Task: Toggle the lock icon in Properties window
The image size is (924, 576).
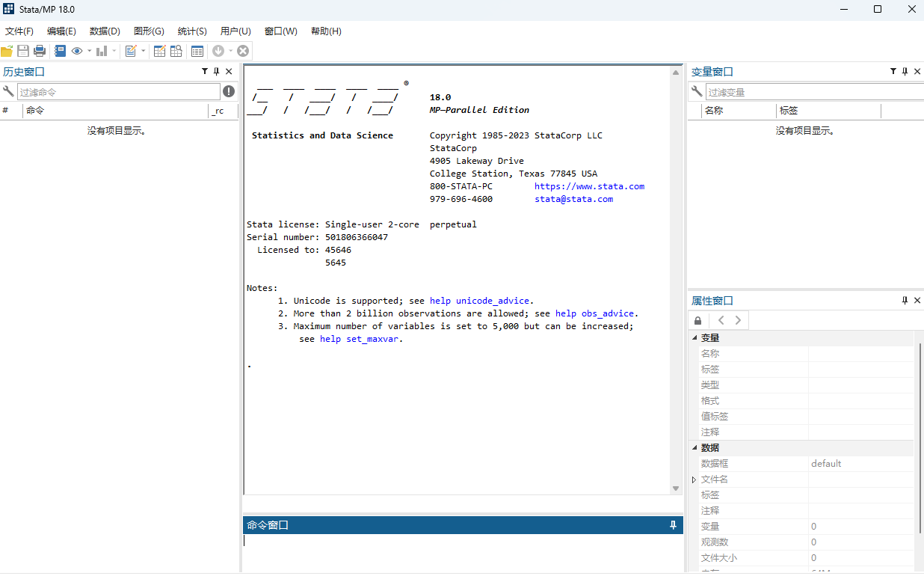Action: pos(698,320)
